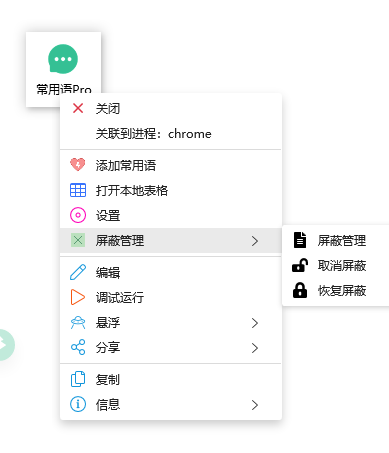
Task: Click the unlocked padlock 取消屏蔽 icon
Action: pos(300,266)
